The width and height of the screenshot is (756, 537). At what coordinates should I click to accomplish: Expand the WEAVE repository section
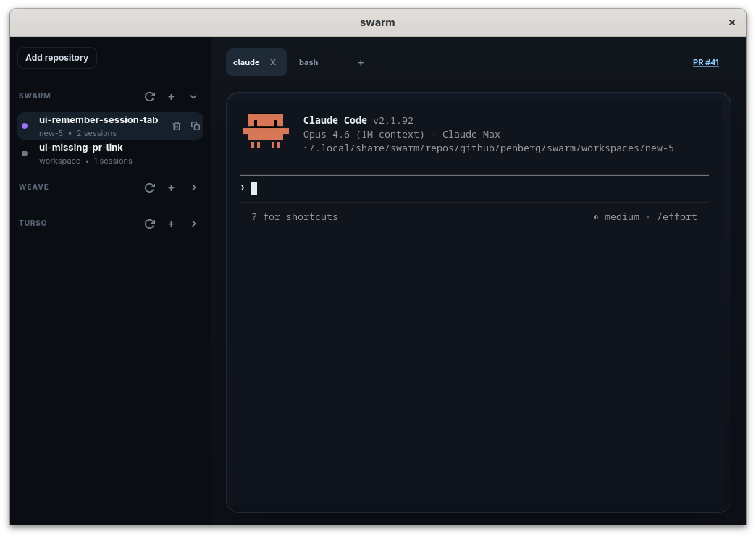tap(194, 187)
